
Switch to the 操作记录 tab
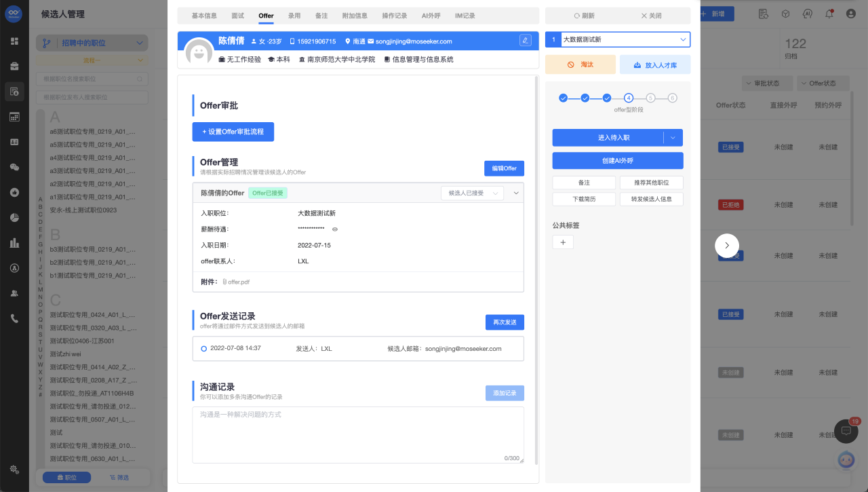(395, 16)
